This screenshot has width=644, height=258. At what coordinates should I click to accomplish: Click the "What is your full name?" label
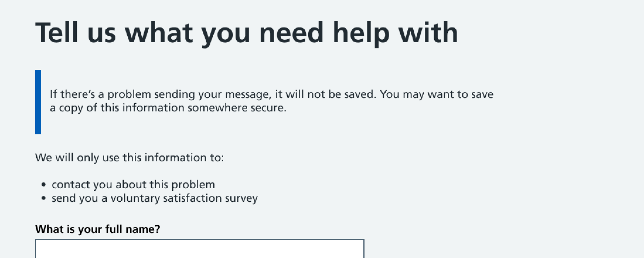point(98,229)
